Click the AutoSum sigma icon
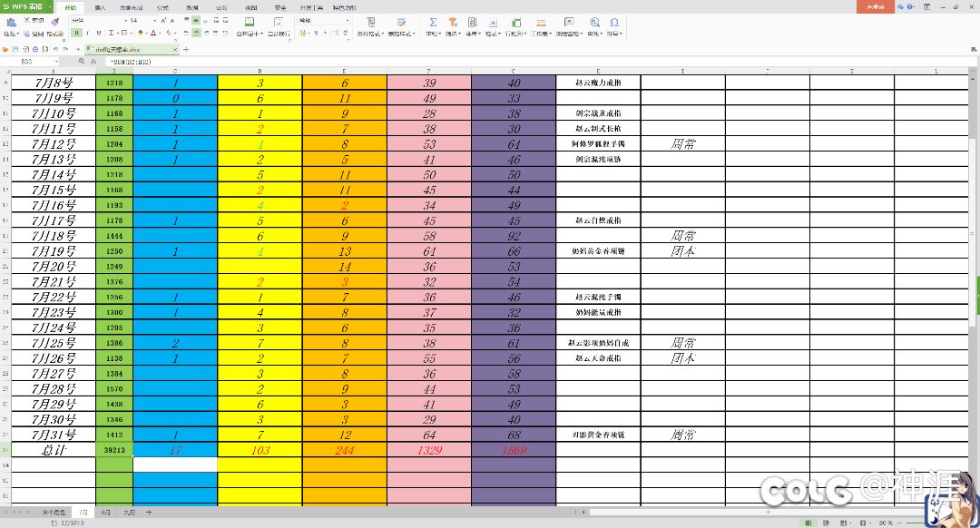Screen dimensions: 980x528 433,22
